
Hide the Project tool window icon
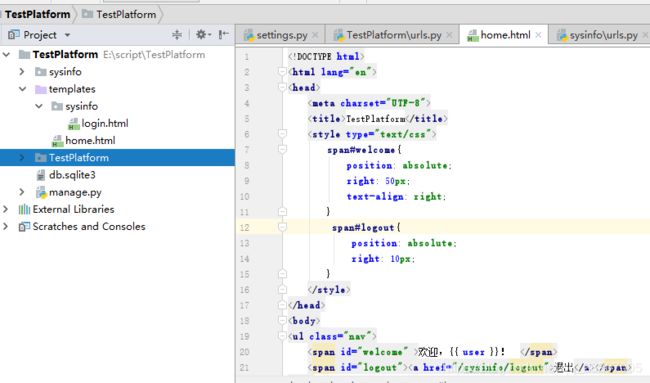coord(224,34)
